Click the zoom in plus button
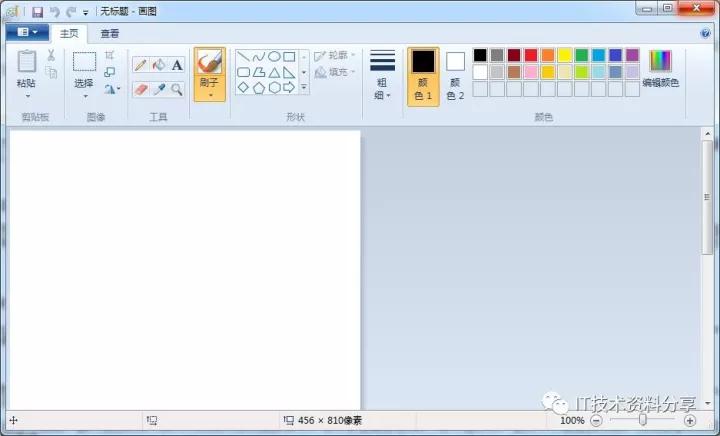Screen dimensions: 720x436 coord(690,420)
